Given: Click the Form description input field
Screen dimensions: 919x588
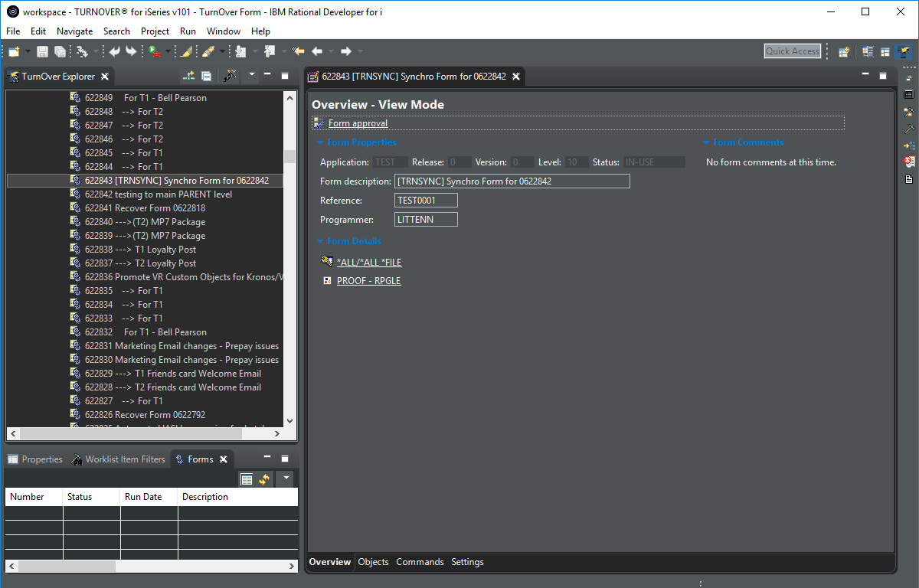Looking at the screenshot, I should point(512,181).
